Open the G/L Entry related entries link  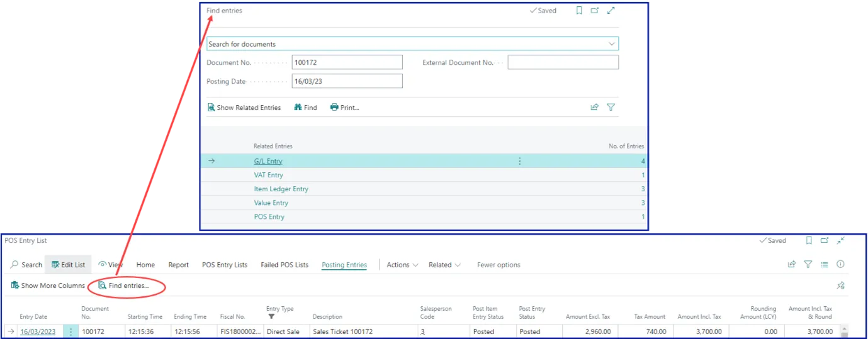click(268, 162)
